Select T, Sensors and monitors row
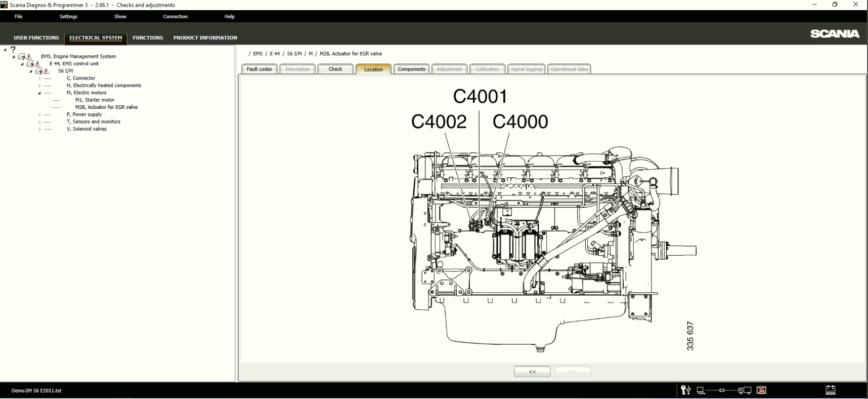 coord(93,122)
